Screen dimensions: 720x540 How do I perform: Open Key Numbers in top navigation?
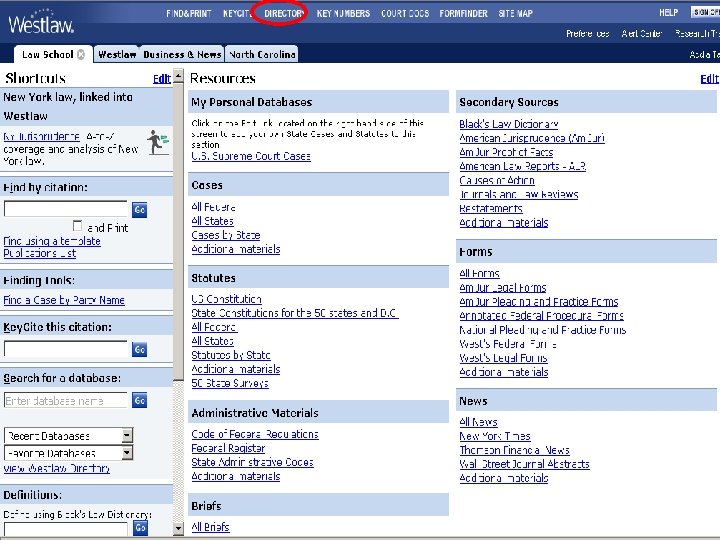[x=343, y=13]
